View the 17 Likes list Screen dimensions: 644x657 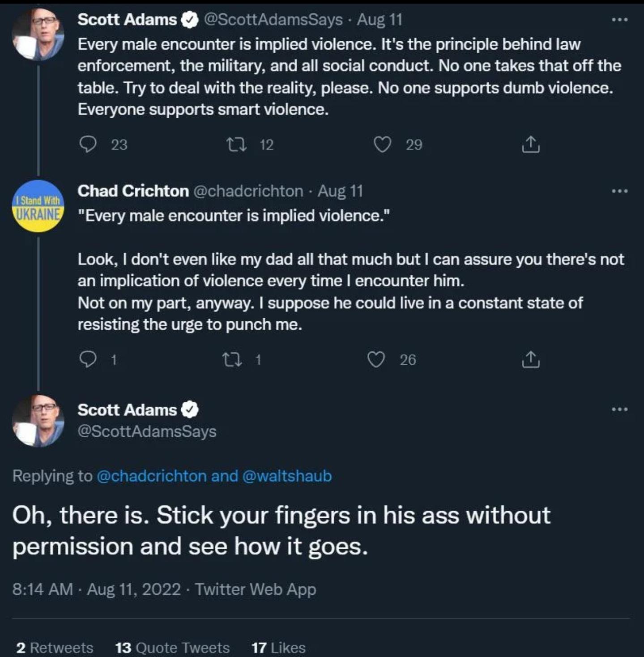click(278, 648)
